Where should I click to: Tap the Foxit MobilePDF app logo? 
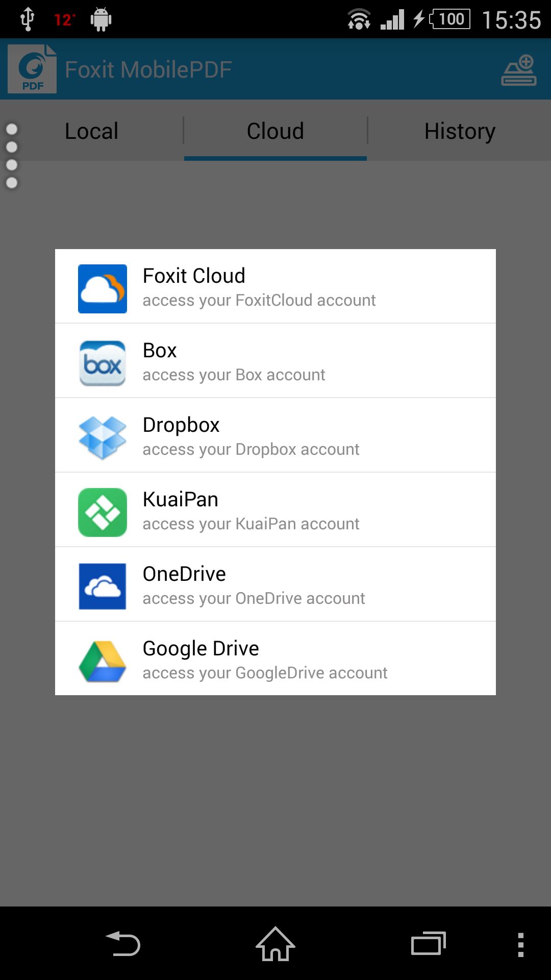click(32, 69)
